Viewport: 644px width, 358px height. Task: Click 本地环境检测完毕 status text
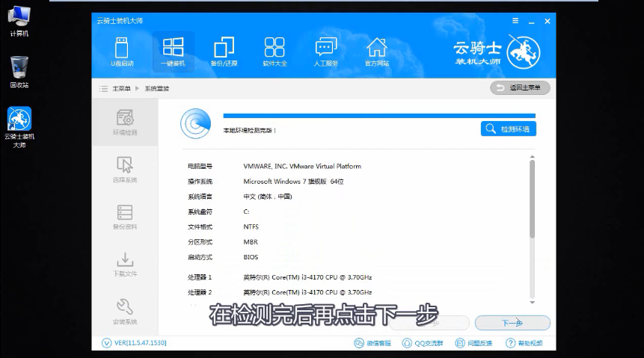(x=250, y=131)
